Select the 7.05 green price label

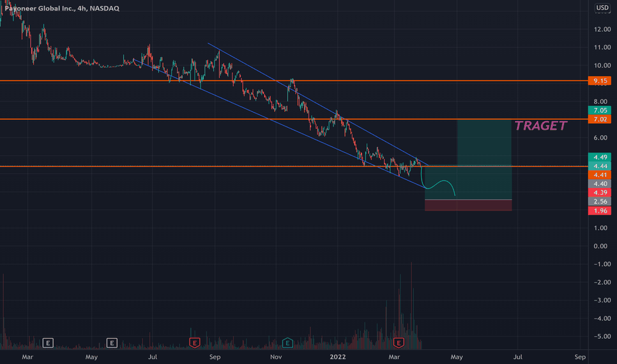(600, 111)
